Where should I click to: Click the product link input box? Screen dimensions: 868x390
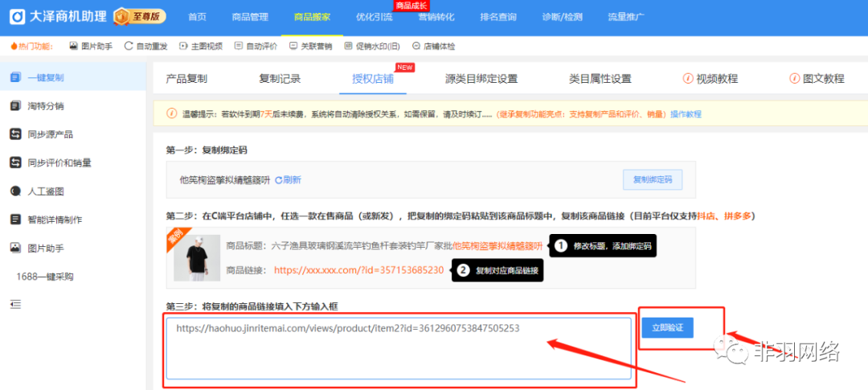(x=399, y=347)
